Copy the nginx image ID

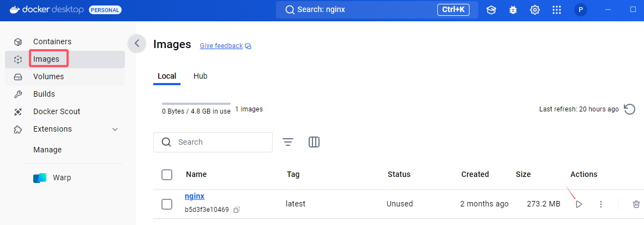237,210
